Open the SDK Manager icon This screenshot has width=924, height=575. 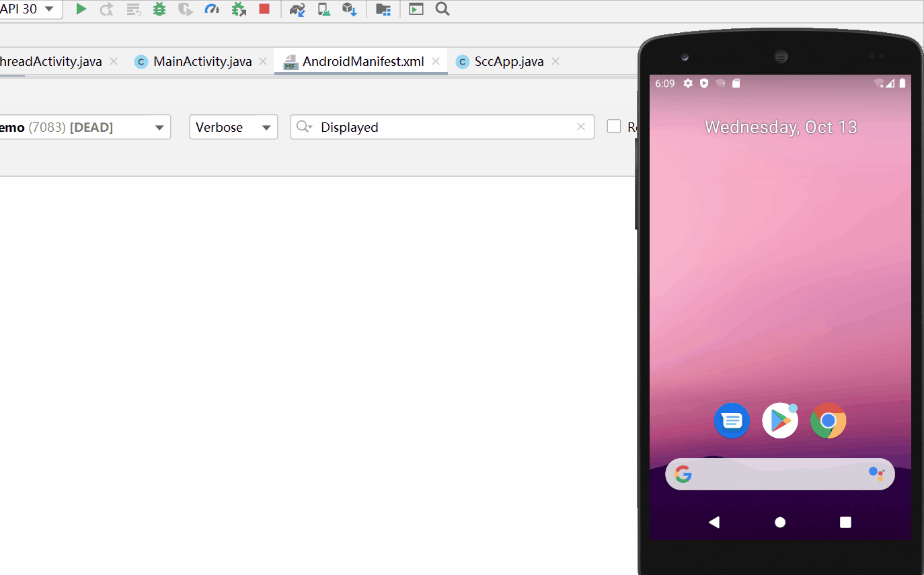pyautogui.click(x=350, y=9)
